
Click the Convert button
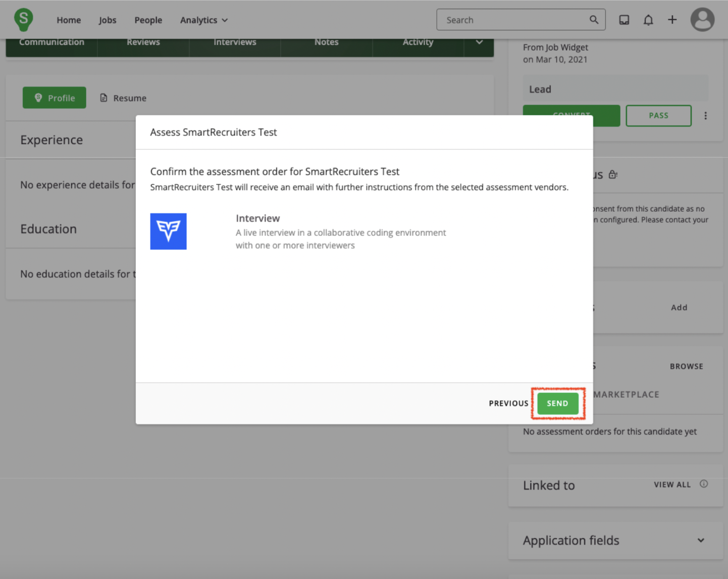point(571,116)
